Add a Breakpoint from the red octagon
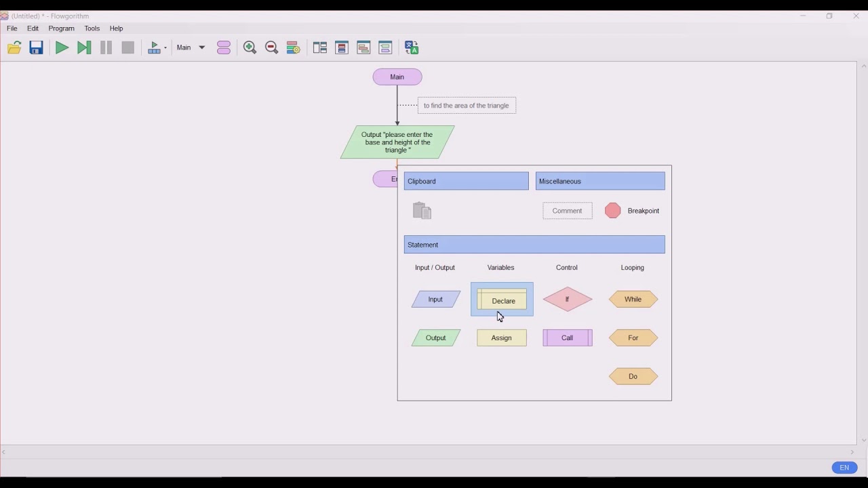The width and height of the screenshot is (868, 488). click(x=613, y=211)
